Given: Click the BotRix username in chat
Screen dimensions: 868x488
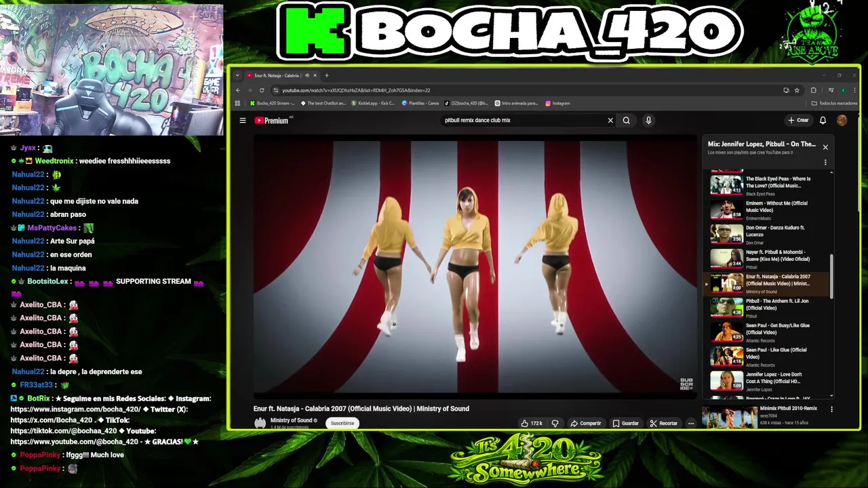Looking at the screenshot, I should pos(39,399).
